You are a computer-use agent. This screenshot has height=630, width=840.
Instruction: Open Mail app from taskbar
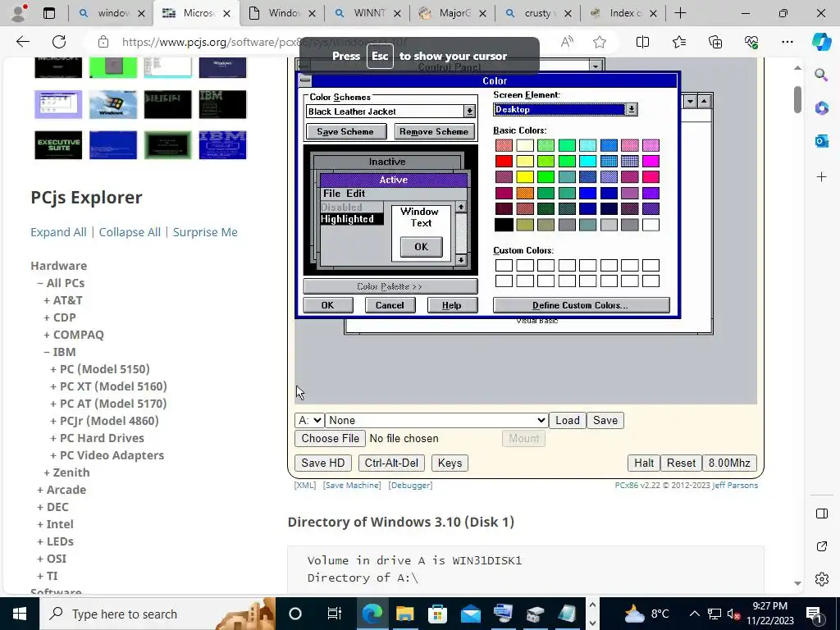pos(470,614)
